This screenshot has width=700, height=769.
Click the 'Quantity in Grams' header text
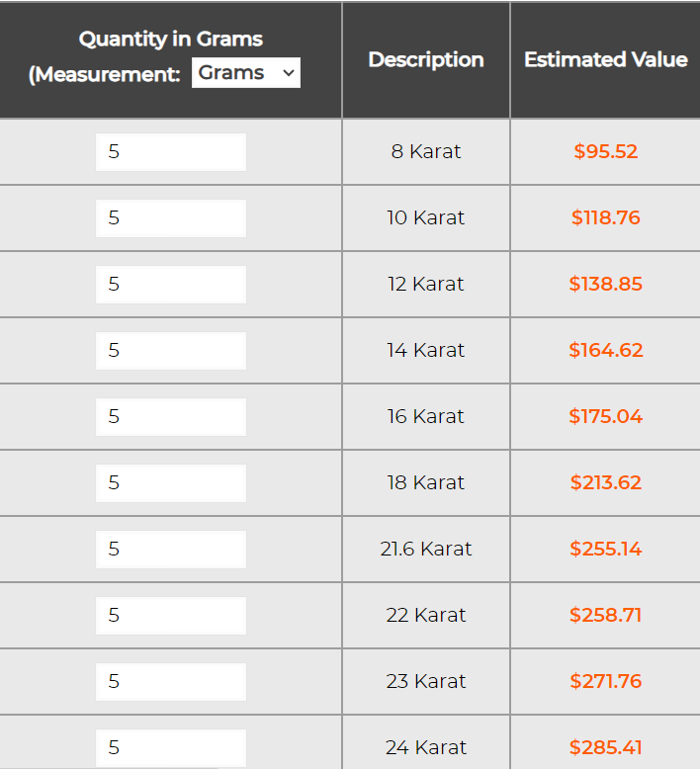171,40
